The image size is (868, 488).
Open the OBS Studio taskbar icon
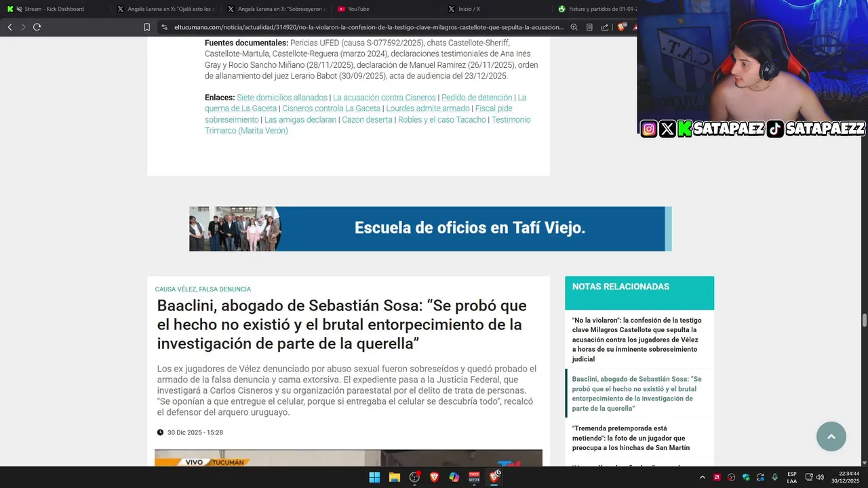point(414,477)
